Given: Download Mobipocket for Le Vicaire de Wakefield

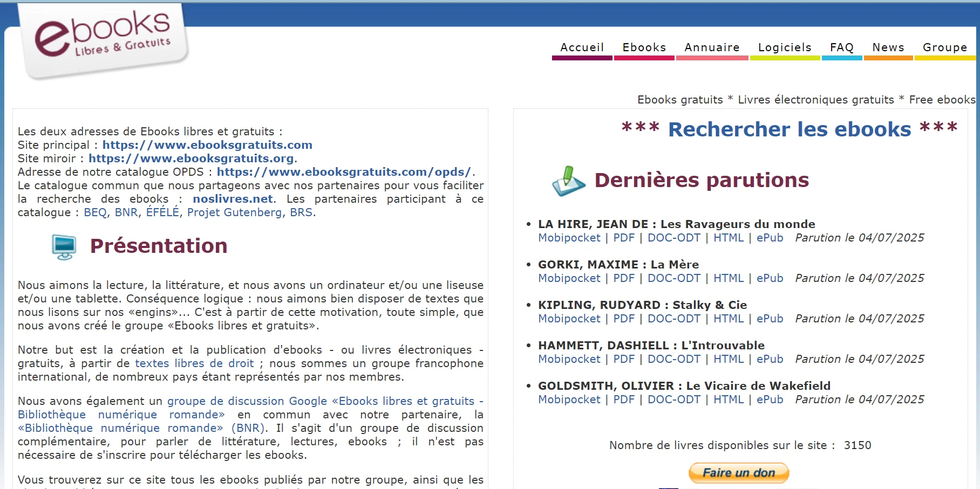Looking at the screenshot, I should (x=569, y=400).
